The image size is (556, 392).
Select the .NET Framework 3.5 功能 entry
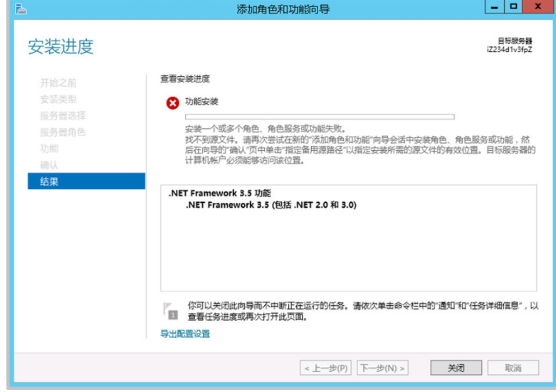tap(219, 194)
